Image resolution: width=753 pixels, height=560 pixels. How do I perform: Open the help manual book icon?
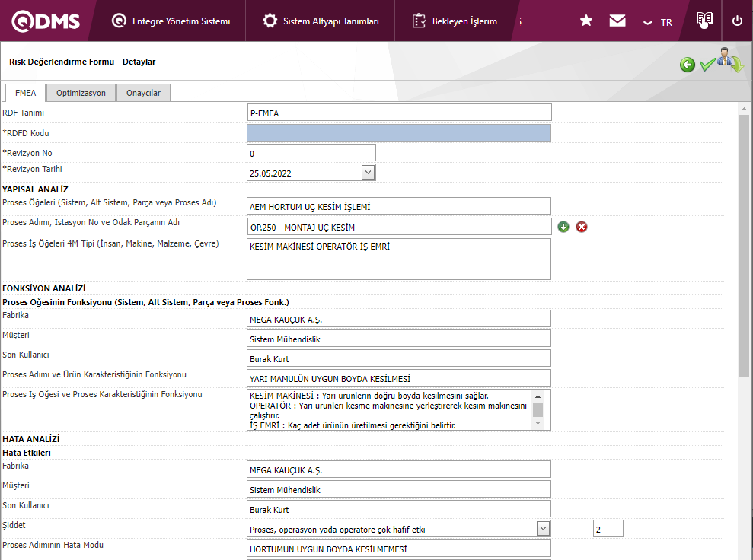(x=704, y=21)
